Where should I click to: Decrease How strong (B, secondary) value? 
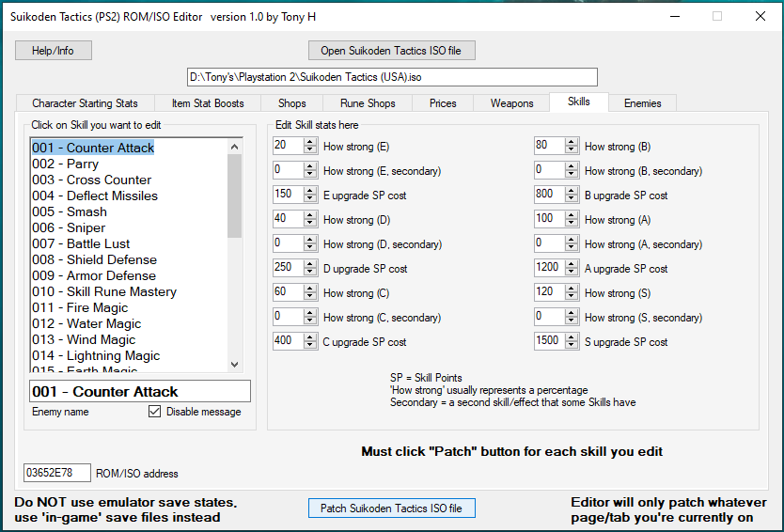pos(572,174)
